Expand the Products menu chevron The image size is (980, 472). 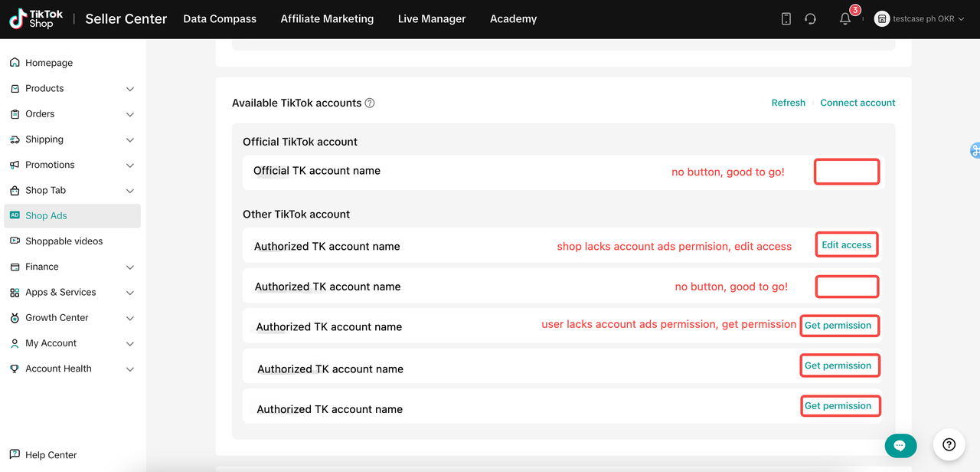point(130,89)
